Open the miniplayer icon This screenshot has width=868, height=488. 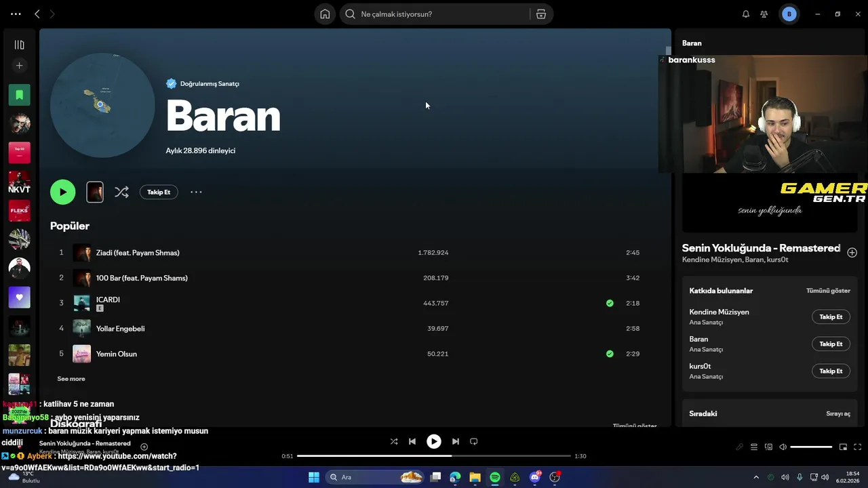843,447
